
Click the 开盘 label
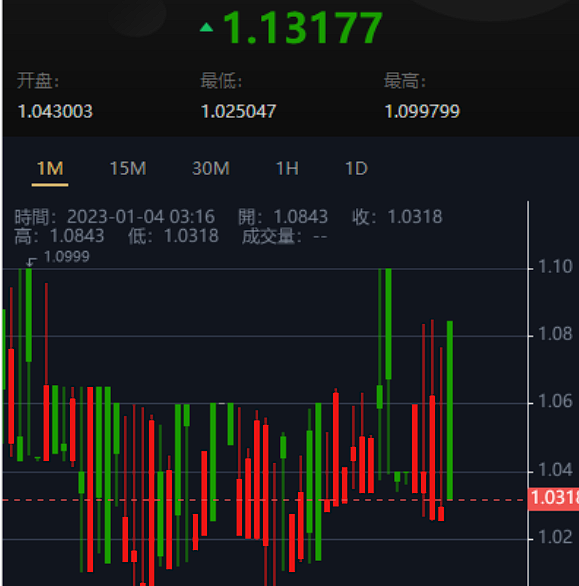coord(37,80)
